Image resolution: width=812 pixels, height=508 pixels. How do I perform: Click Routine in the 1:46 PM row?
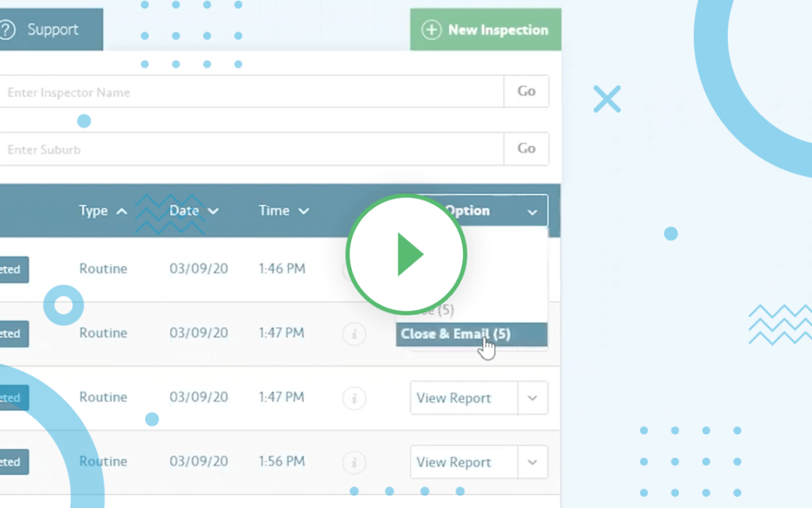point(103,269)
